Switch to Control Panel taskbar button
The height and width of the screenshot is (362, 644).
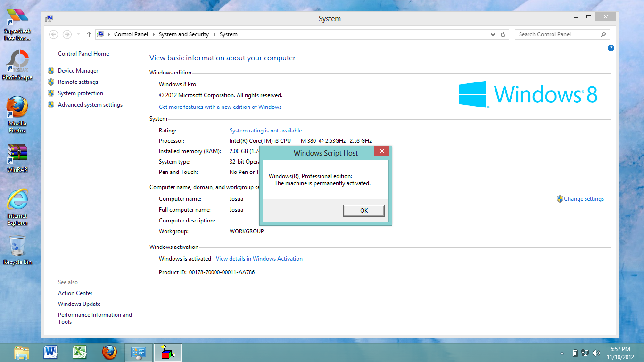tap(139, 353)
